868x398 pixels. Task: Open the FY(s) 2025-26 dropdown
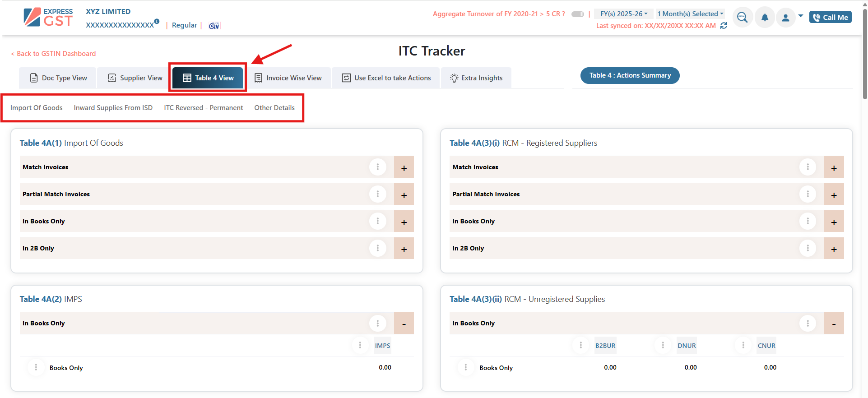click(x=623, y=14)
